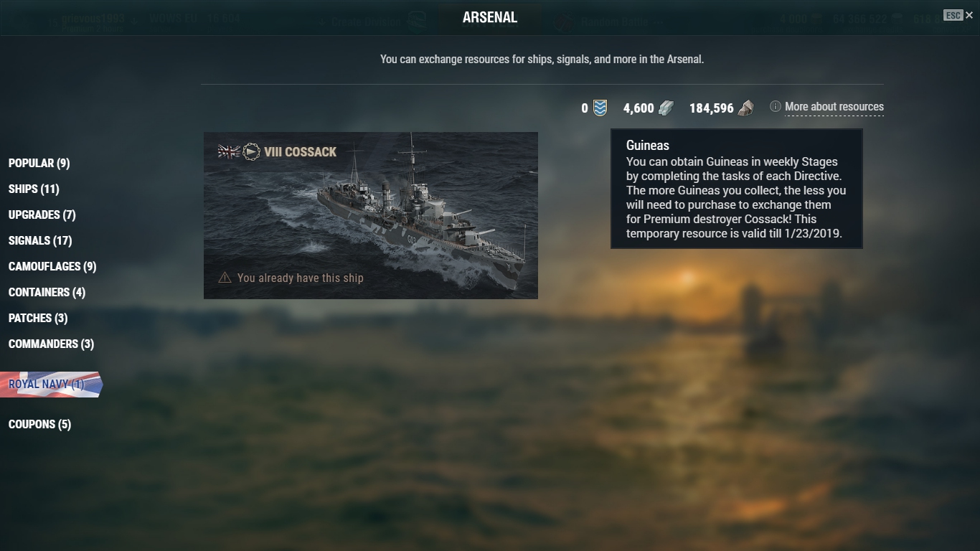The width and height of the screenshot is (980, 551).
Task: Select the ROYAL NAVY (1) flag tab
Action: coord(50,384)
